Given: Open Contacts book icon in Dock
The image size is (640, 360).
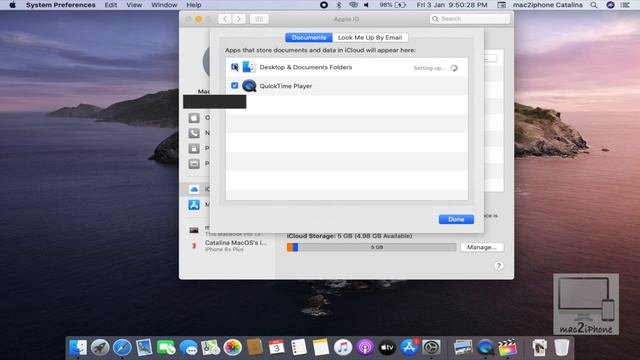Looking at the screenshot, I should coord(255,348).
